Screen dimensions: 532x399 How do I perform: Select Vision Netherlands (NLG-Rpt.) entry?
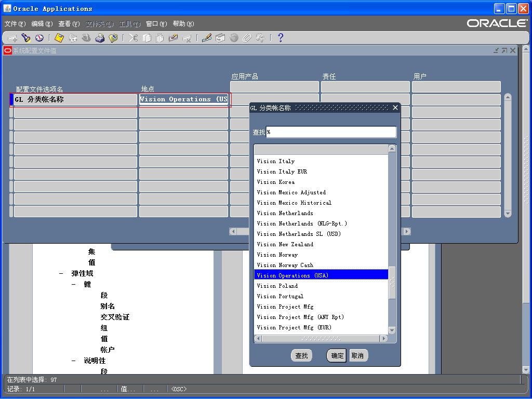[x=321, y=223]
